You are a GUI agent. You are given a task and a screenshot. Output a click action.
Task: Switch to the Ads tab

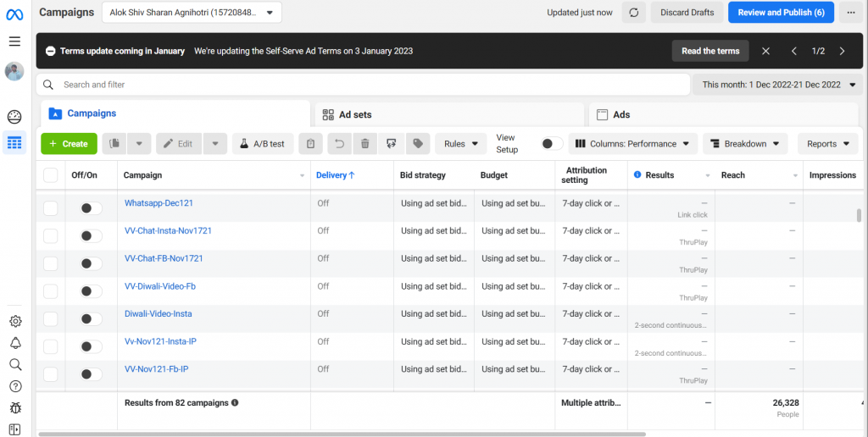724,114
